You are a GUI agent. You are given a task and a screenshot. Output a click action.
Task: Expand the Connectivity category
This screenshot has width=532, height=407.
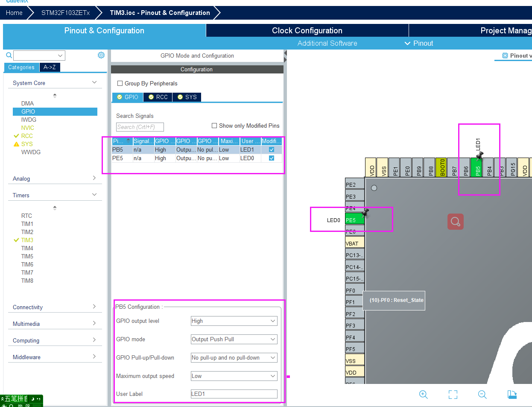tap(55, 307)
